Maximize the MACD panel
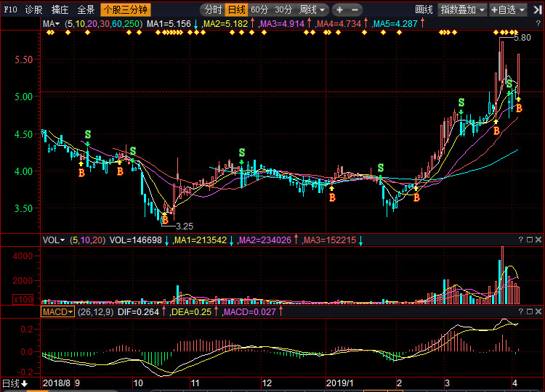The height and width of the screenshot is (392, 545). point(529,311)
